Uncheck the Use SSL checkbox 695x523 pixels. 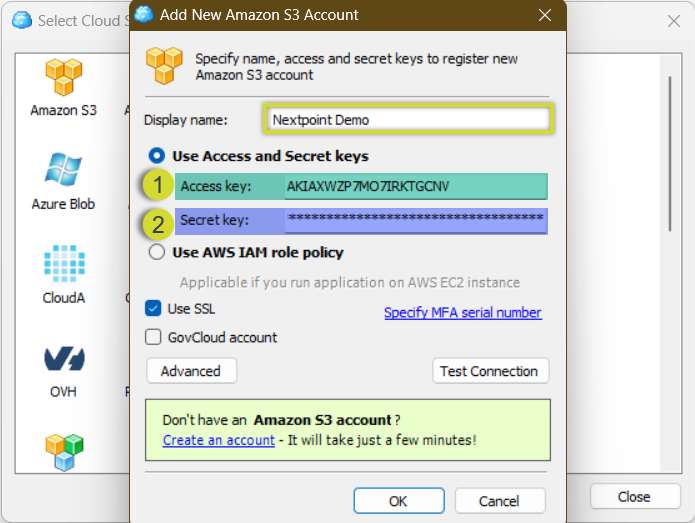[153, 308]
